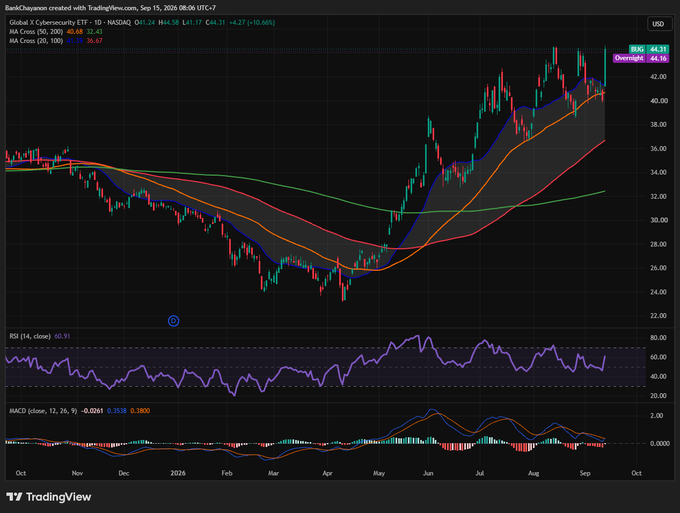680x513 pixels.
Task: Click the 80.00 RSI scale label
Action: 658,338
